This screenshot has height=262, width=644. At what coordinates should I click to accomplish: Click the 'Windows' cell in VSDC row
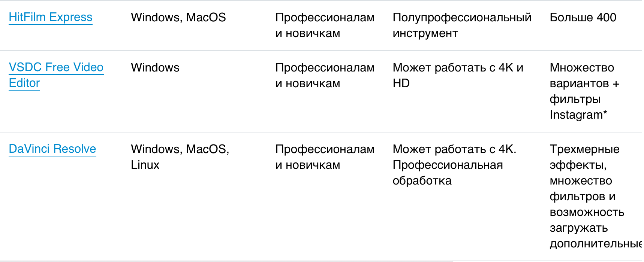(155, 68)
